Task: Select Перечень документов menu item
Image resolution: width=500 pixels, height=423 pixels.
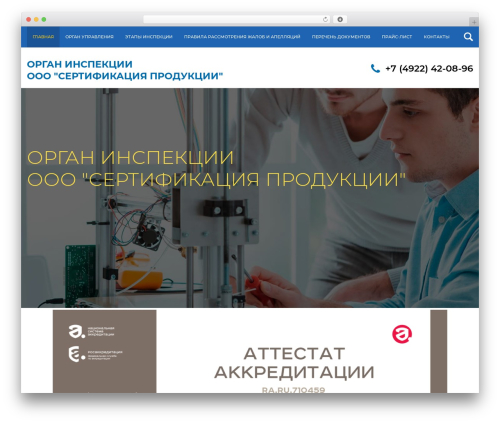Action: (x=341, y=37)
